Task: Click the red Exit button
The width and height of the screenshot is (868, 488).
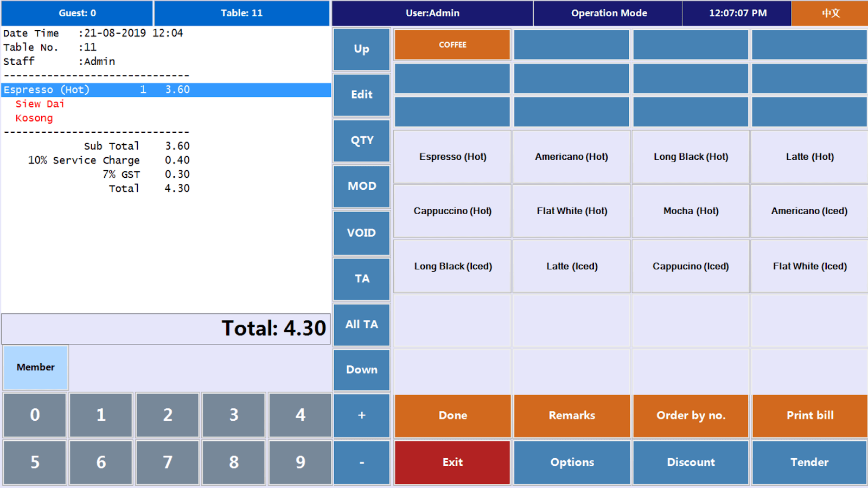Action: point(452,463)
